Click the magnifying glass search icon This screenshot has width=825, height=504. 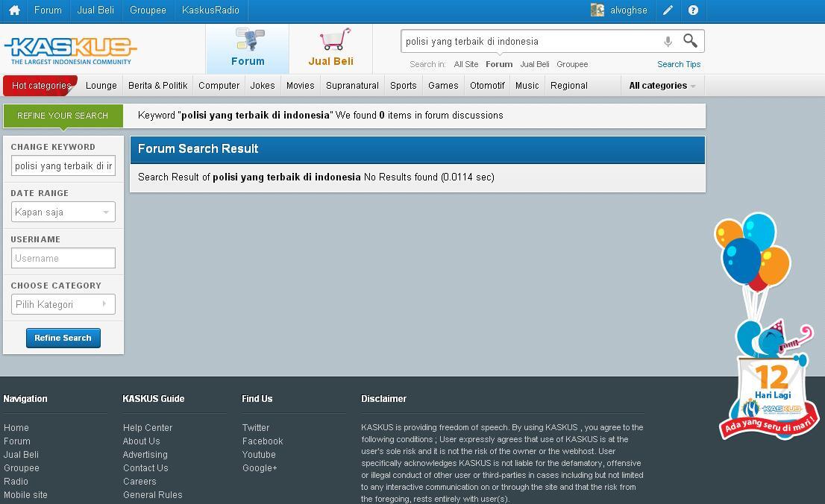(x=690, y=40)
